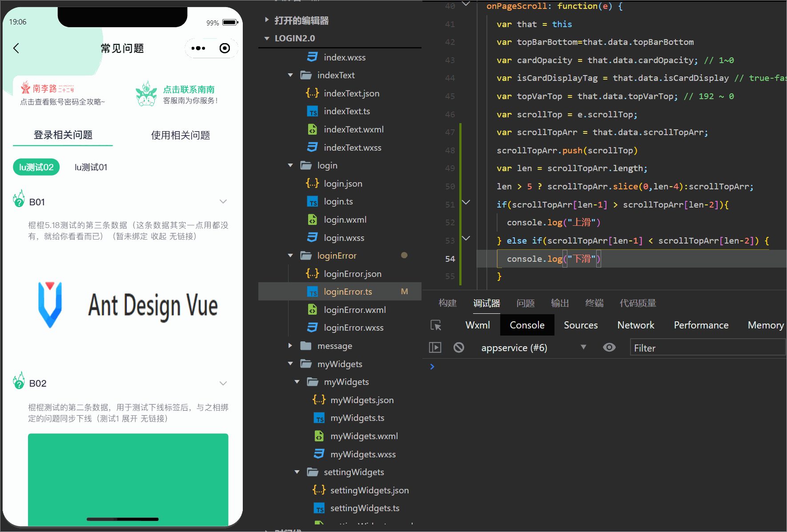Click the console Filter input field

click(707, 348)
